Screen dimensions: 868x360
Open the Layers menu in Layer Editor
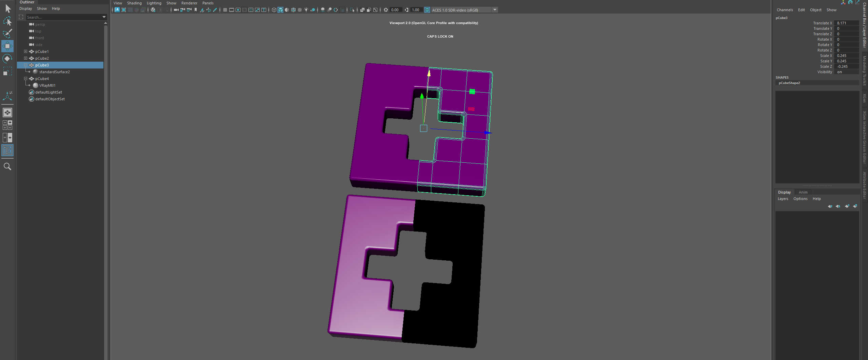coord(783,199)
